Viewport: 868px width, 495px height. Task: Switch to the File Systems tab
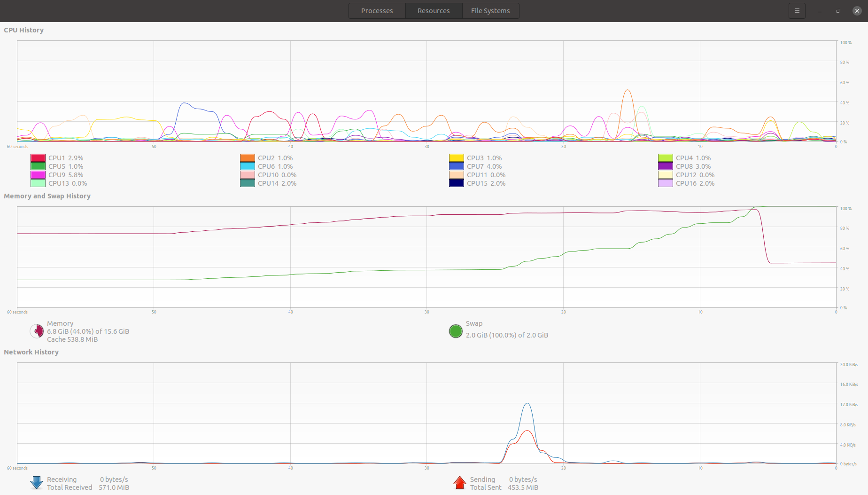pos(490,10)
